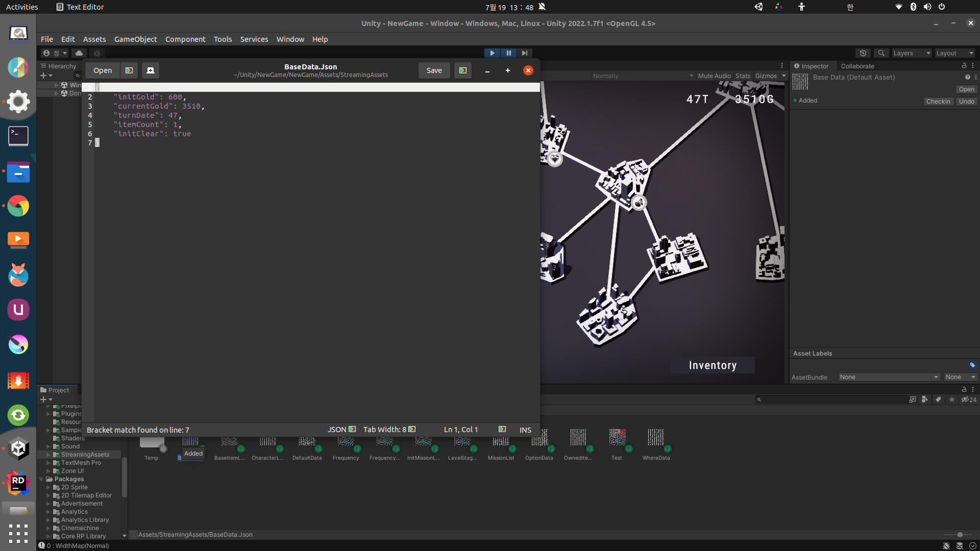
Task: Click the Asset Labels tag icon
Action: click(972, 365)
